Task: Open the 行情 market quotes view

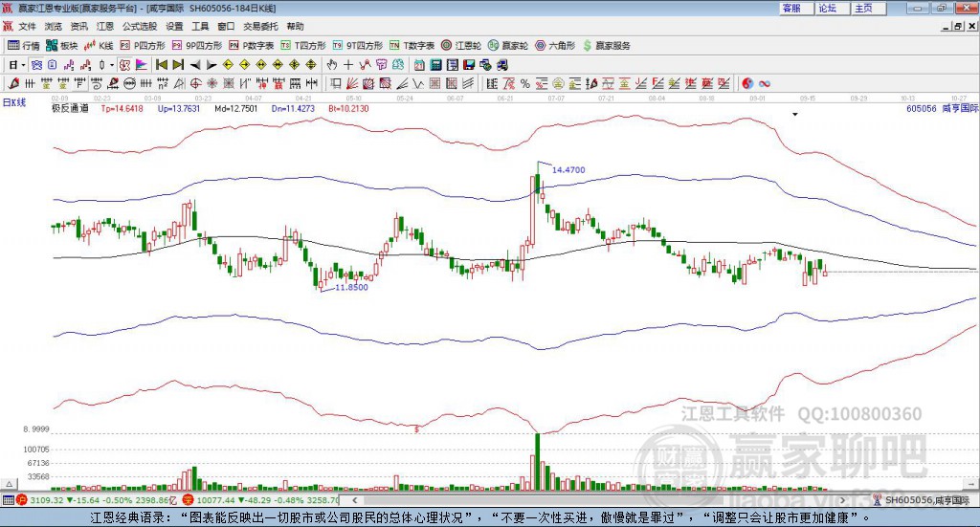Action: 24,45
